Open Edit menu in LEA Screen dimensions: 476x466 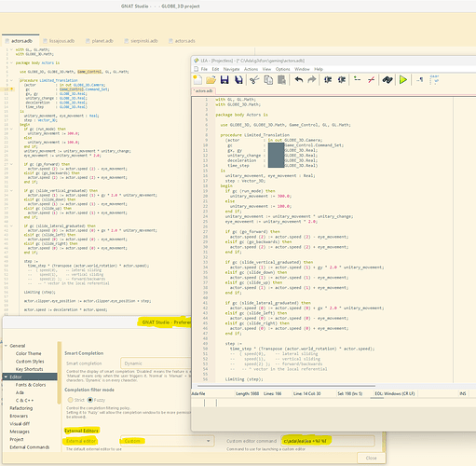[215, 69]
